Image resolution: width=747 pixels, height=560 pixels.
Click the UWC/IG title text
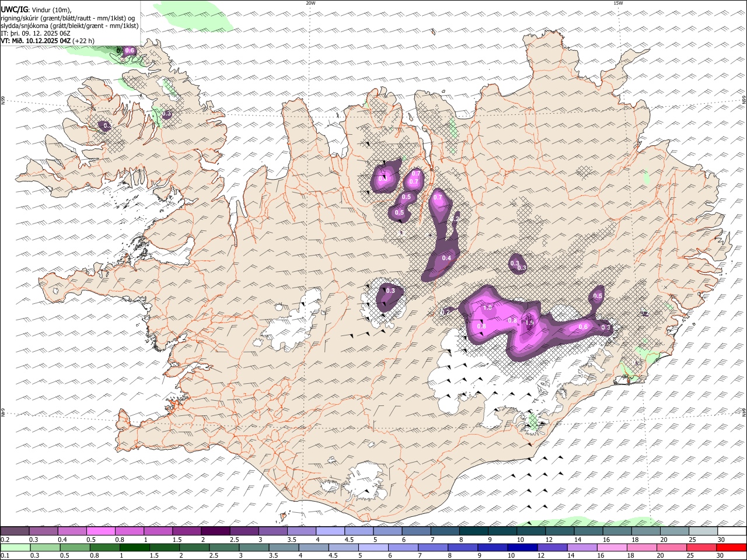click(15, 9)
